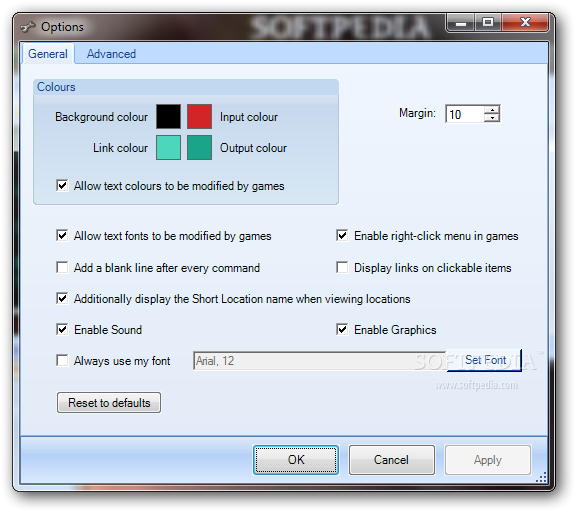Viewport: 576px width, 512px height.
Task: Select the General tab
Action: [x=48, y=54]
